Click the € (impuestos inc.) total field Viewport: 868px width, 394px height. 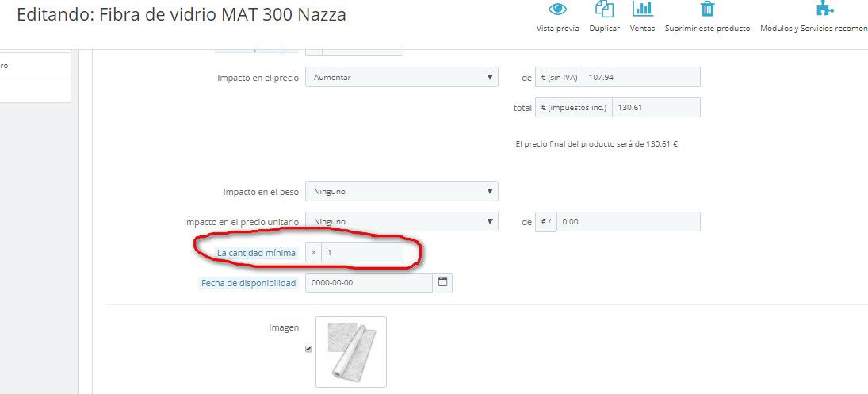click(656, 107)
